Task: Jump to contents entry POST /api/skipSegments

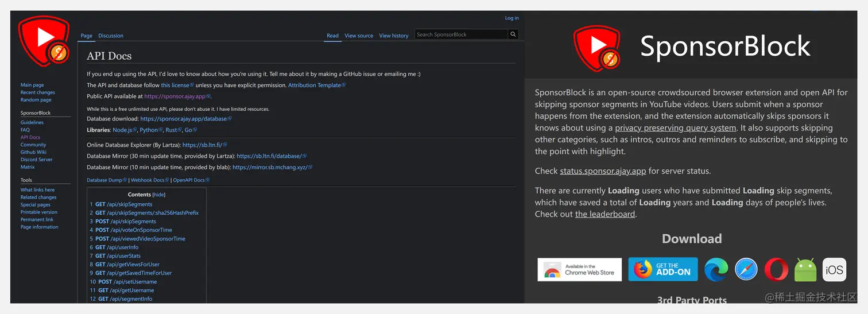Action: (123, 222)
